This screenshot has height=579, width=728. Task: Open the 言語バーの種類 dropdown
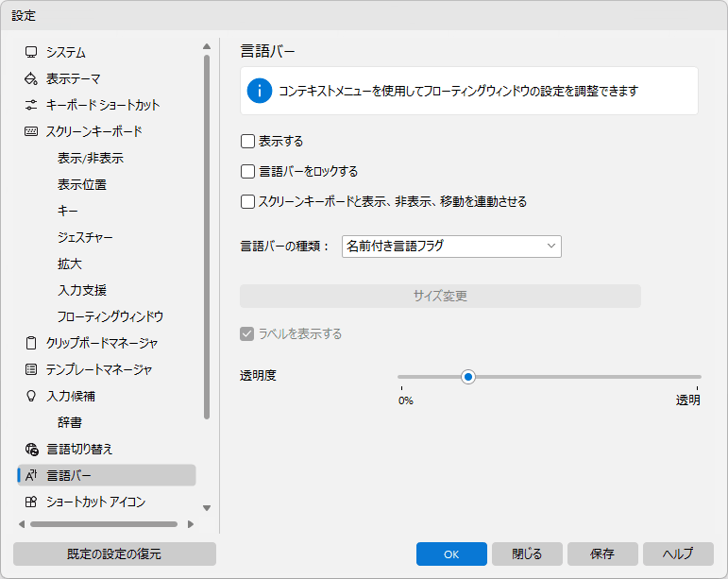pos(451,247)
